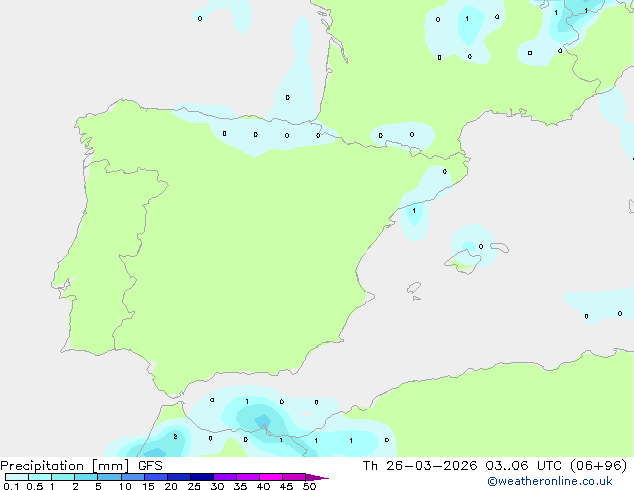Click the map contour value '2' over Morocco
Screen dimensions: 634x490
point(175,437)
